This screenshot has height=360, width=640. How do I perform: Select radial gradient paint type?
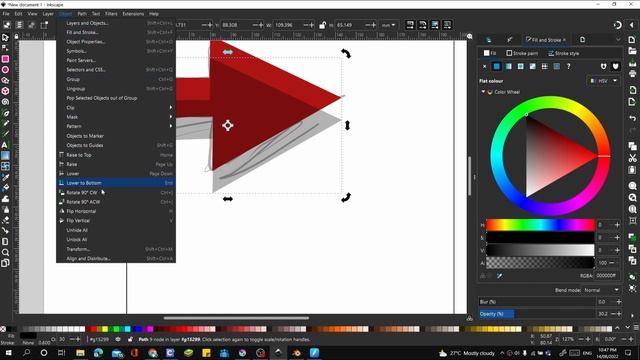point(520,66)
